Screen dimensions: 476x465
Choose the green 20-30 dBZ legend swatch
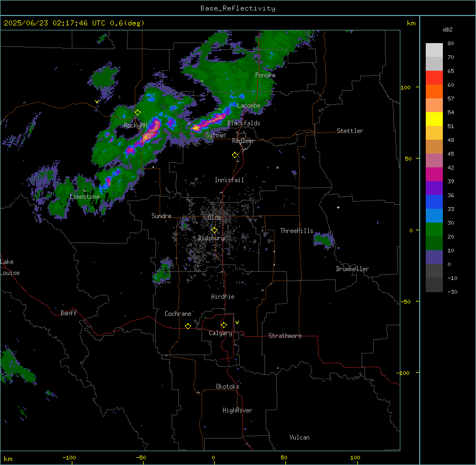coord(434,230)
